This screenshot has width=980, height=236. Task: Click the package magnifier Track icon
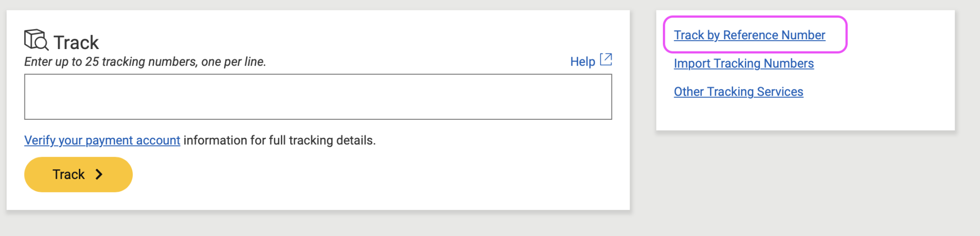36,40
